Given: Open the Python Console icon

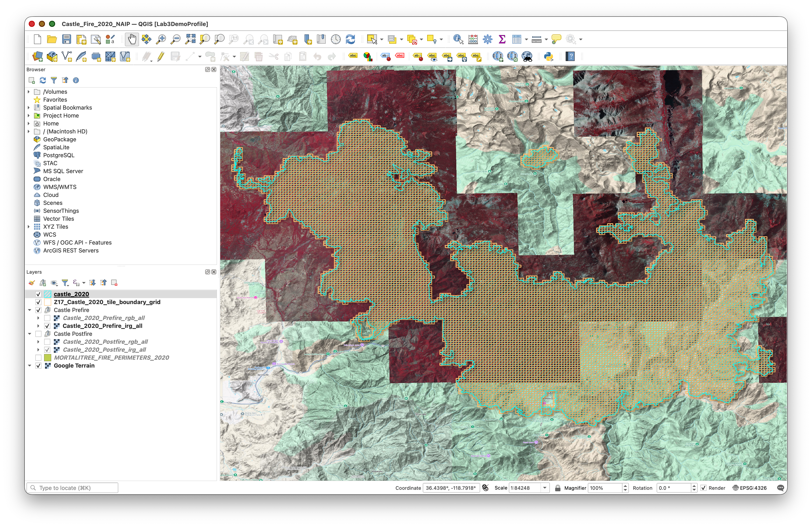Looking at the screenshot, I should [x=548, y=56].
